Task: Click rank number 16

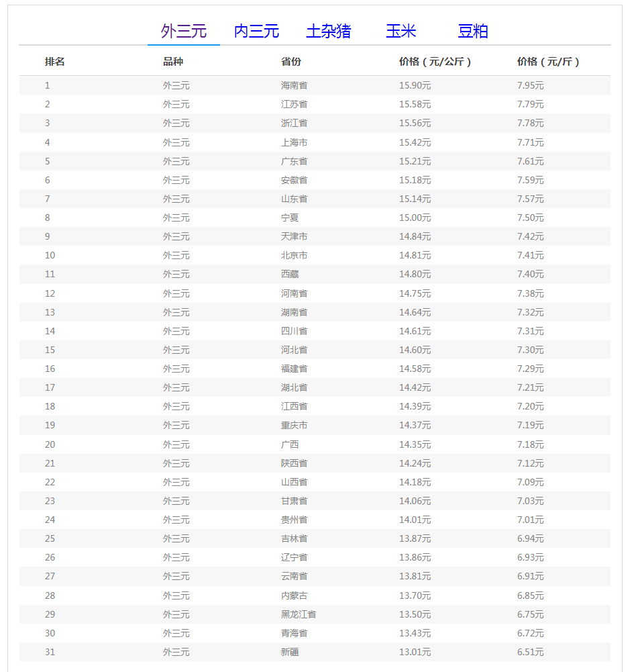Action: [50, 369]
